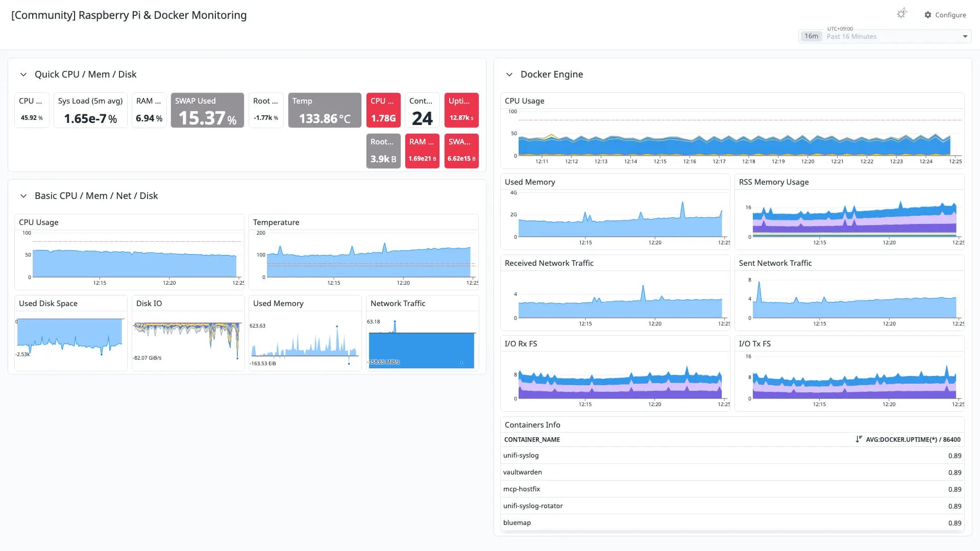Click the red RAM 1.69e21 B widget
Image resolution: width=980 pixels, height=551 pixels.
422,151
